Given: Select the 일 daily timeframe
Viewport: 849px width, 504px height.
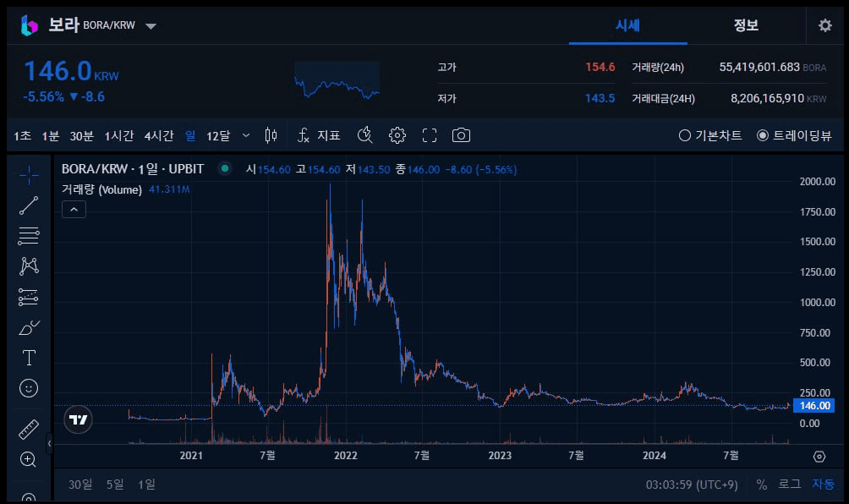Looking at the screenshot, I should (190, 135).
